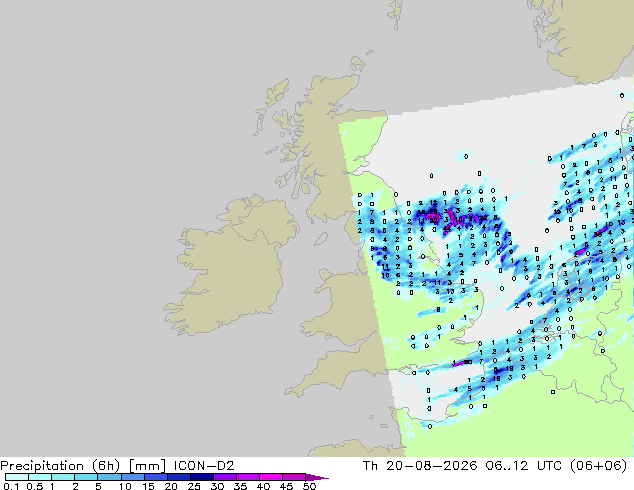The image size is (634, 490).
Task: Click the Ireland landmass on the map
Action: click(x=230, y=267)
